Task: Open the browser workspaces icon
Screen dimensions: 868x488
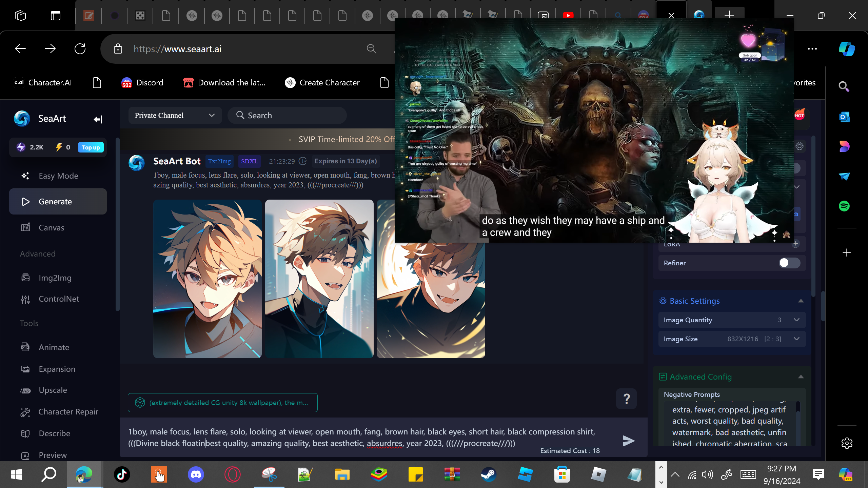Action: (20, 16)
